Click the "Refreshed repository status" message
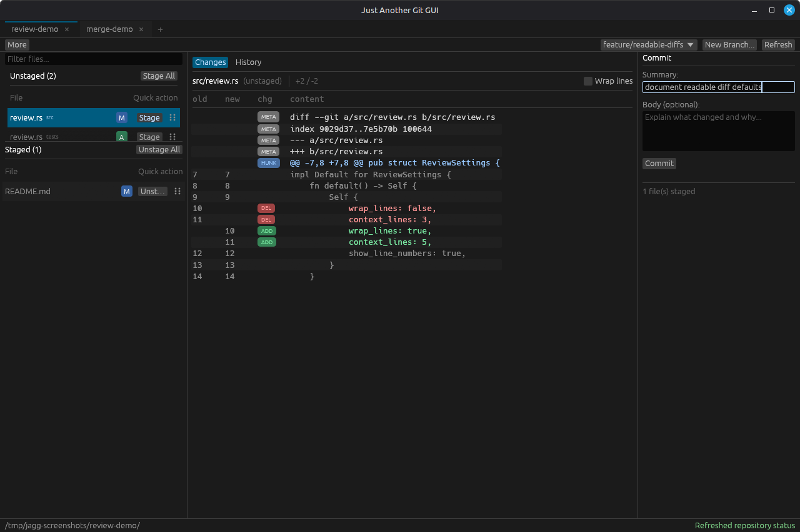 coord(745,526)
